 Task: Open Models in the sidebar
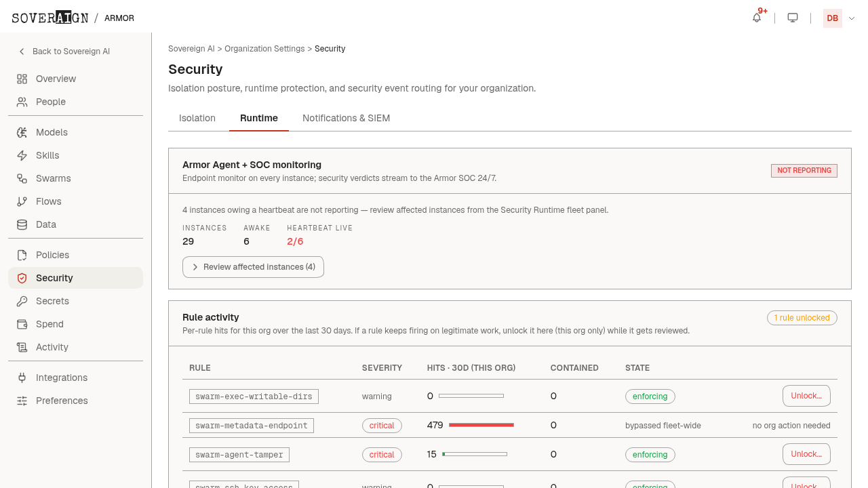coord(75,132)
